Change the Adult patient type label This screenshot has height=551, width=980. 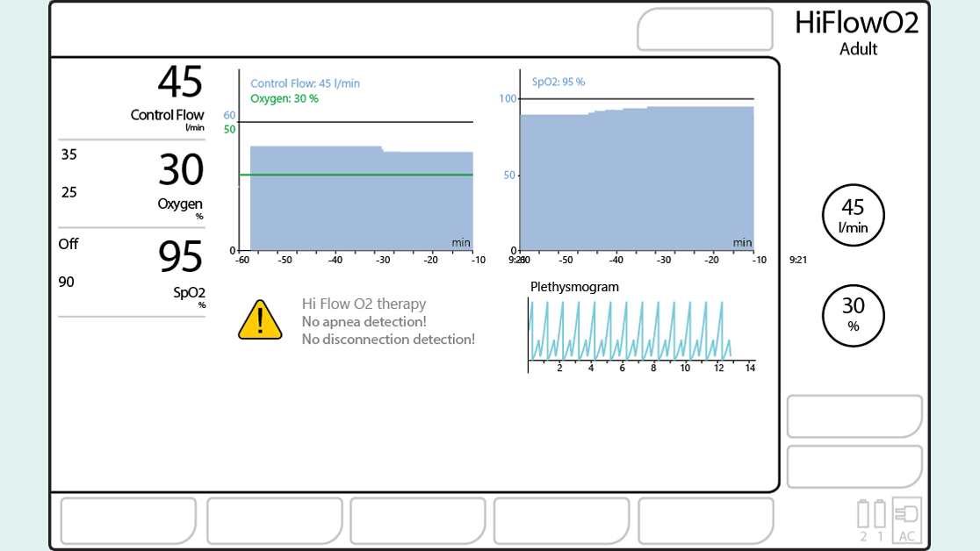(x=858, y=49)
